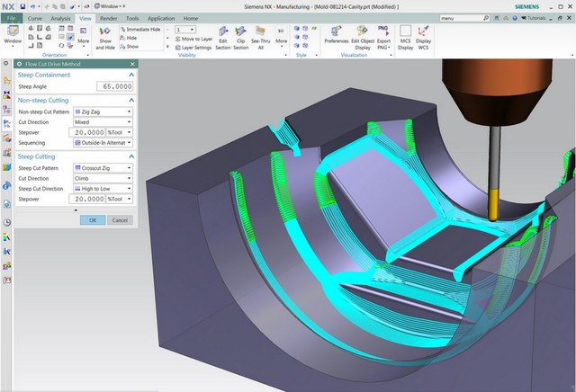Image resolution: width=576 pixels, height=392 pixels.
Task: Click OK in Flow Cut Drive Method dialog
Action: [x=93, y=220]
